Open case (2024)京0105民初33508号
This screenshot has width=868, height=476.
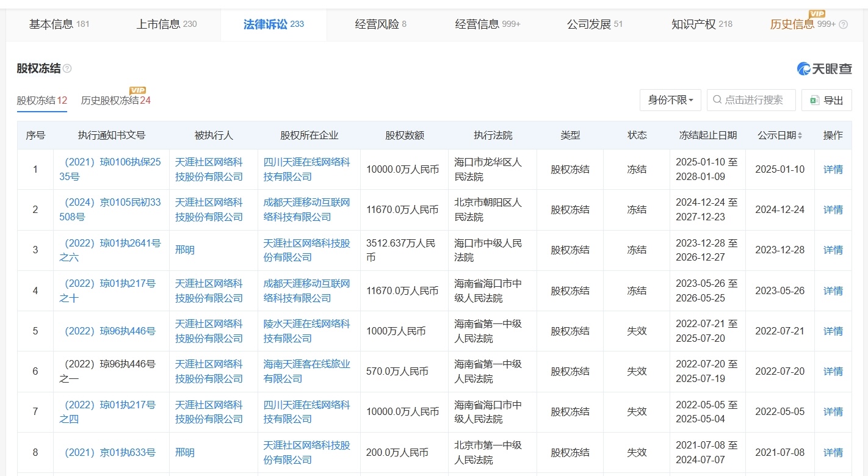pos(110,210)
